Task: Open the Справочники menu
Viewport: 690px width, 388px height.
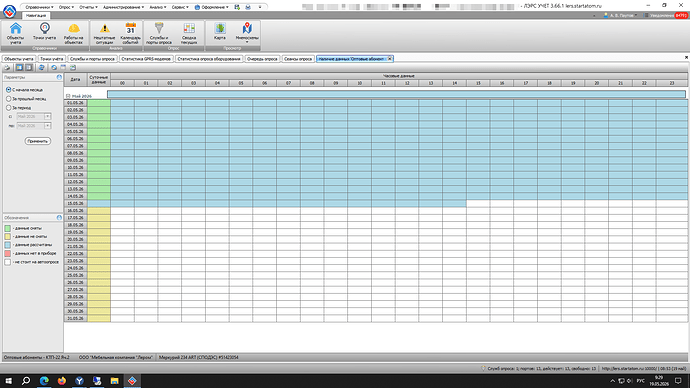Action: (39, 7)
